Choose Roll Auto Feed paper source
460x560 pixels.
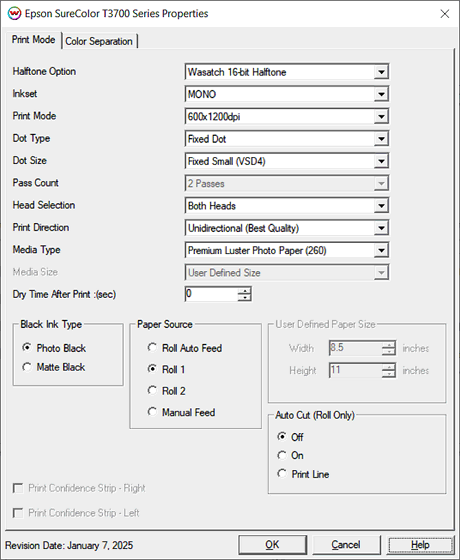(x=185, y=348)
